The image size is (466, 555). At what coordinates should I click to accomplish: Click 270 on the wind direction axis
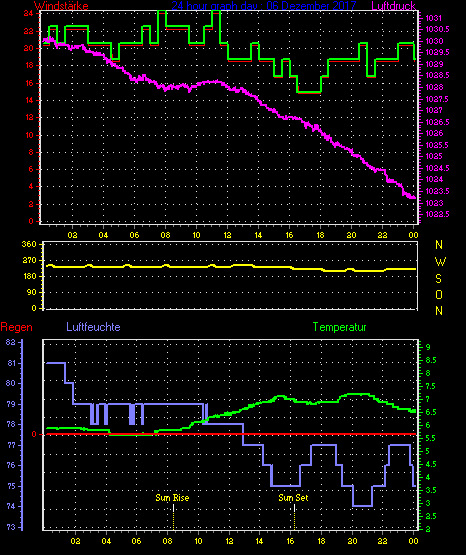pos(29,260)
